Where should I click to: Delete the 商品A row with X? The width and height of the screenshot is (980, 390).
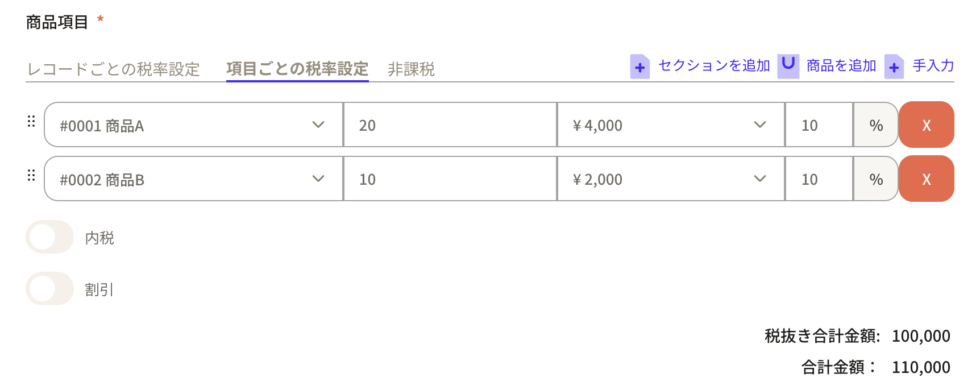[926, 125]
